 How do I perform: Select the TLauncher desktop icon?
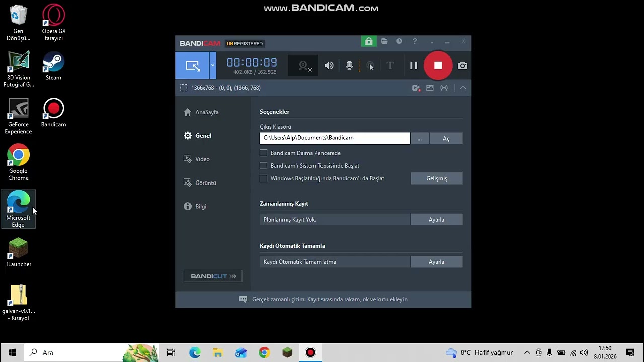click(x=18, y=252)
